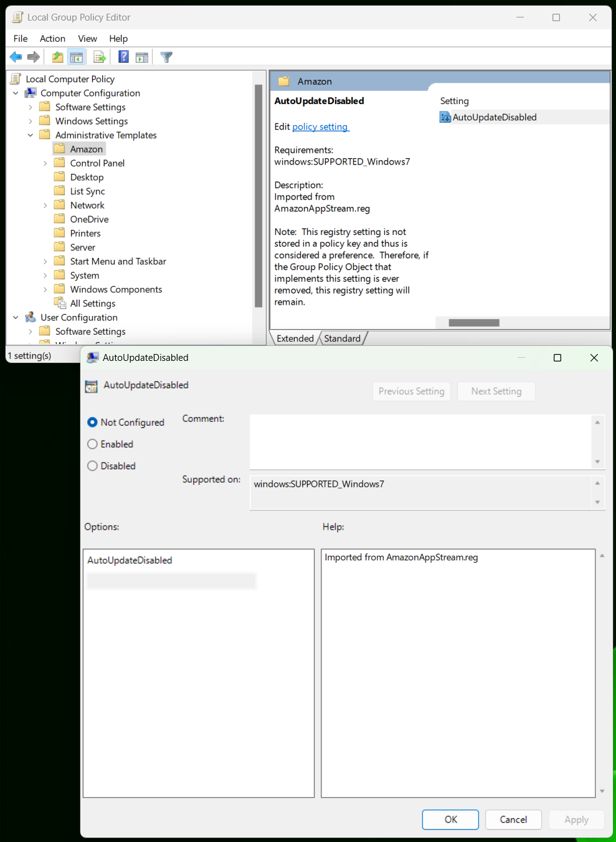
Task: Select the Not Configured radio button
Action: pos(92,423)
